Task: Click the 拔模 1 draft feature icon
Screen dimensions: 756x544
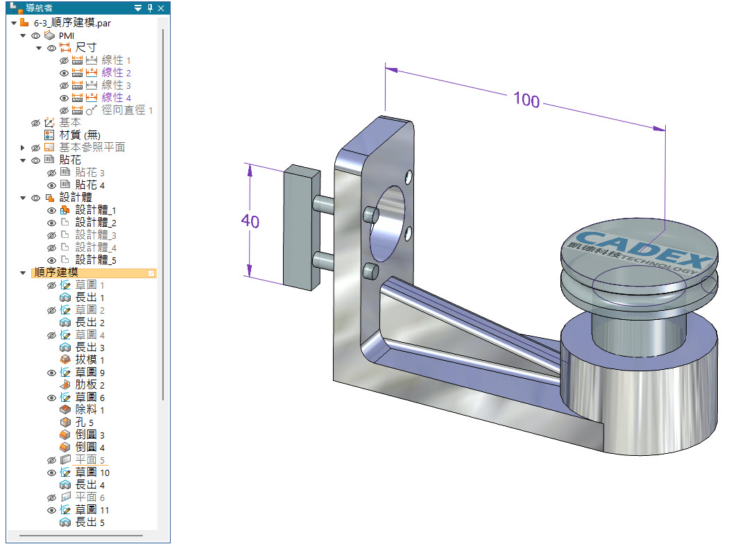Action: coord(65,360)
